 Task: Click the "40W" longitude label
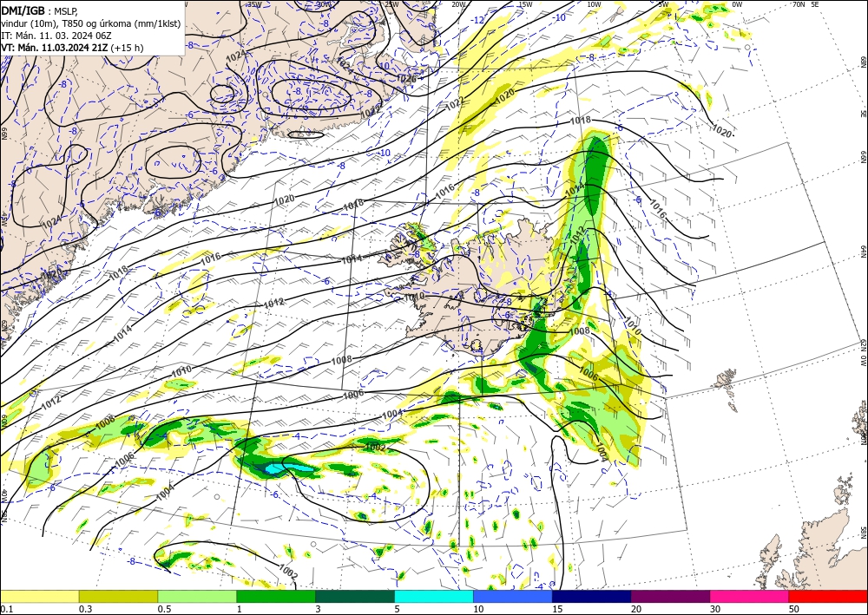4,495
